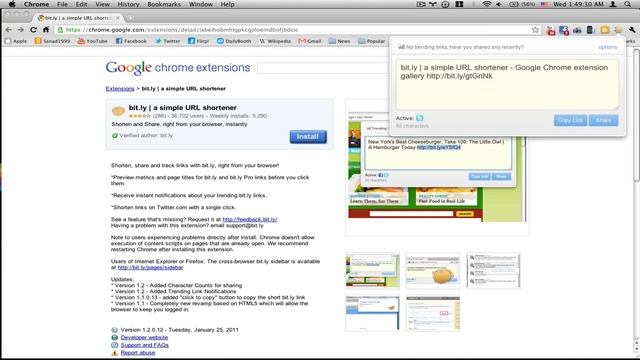Open the History menu
Image resolution: width=640 pixels, height=360 pixels.
tap(128, 4)
